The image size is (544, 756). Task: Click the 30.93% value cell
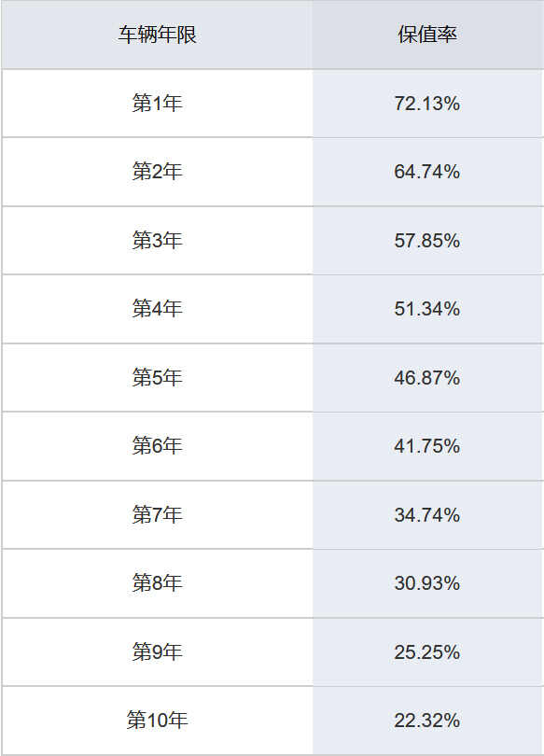pyautogui.click(x=427, y=583)
